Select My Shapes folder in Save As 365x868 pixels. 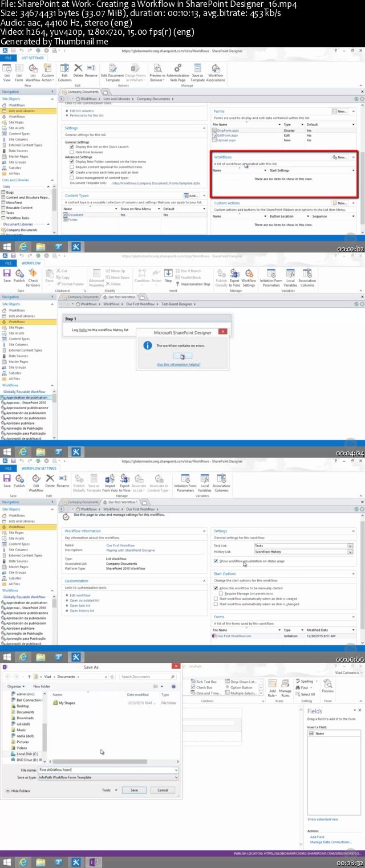[x=67, y=703]
